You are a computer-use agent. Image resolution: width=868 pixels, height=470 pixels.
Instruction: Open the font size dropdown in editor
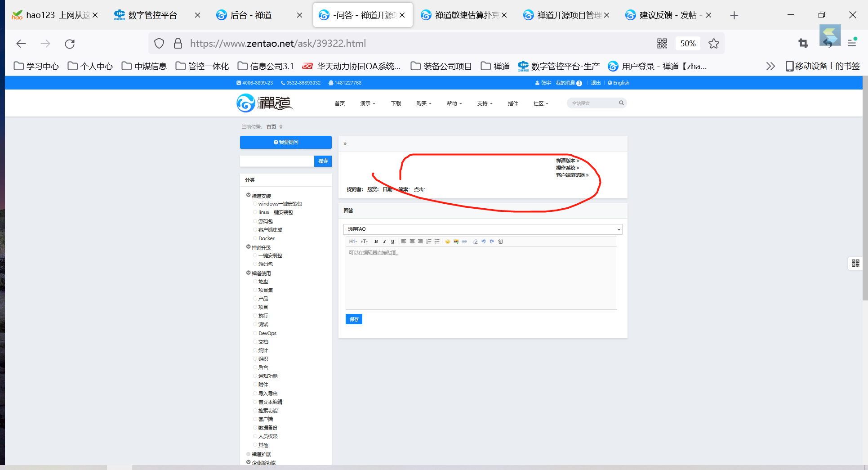[x=364, y=242]
